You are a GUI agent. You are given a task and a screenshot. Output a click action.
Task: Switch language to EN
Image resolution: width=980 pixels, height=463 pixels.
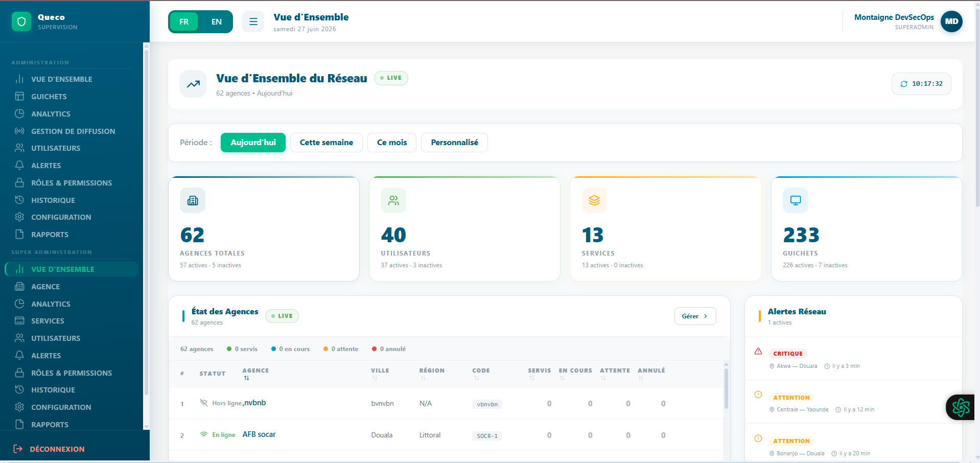coord(217,21)
